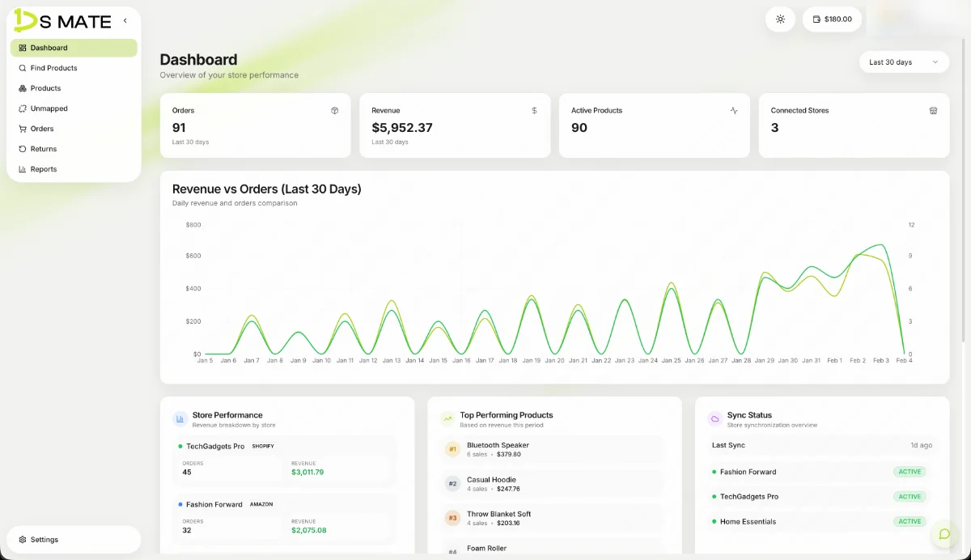971x560 pixels.
Task: Click the $2,075.08 revenue value
Action: click(309, 531)
